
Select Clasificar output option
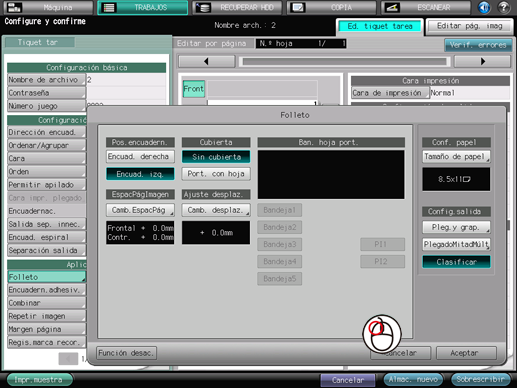(456, 262)
